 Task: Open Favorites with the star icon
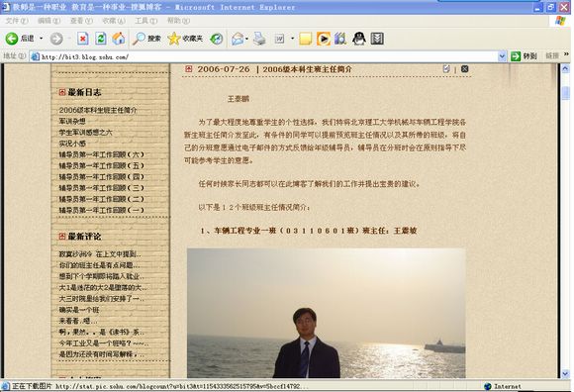coord(185,39)
